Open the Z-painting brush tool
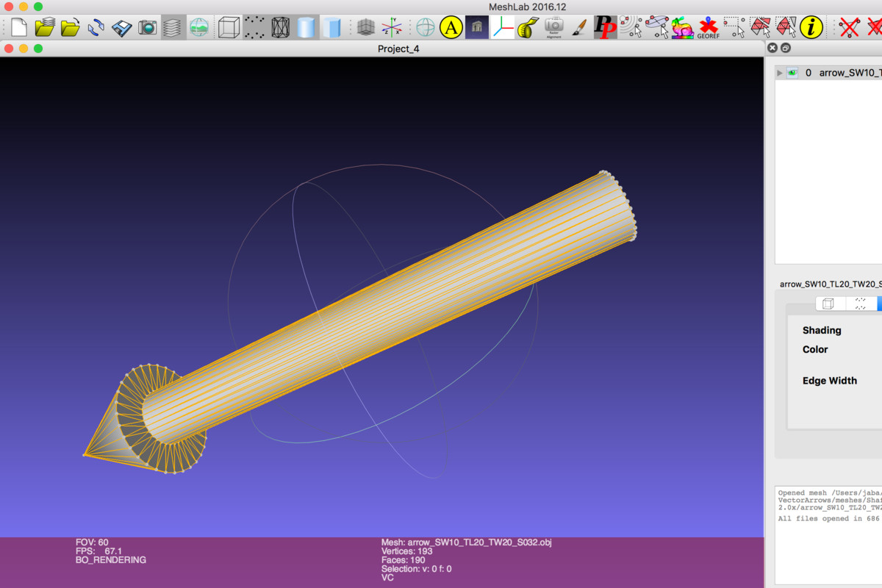 (x=580, y=28)
